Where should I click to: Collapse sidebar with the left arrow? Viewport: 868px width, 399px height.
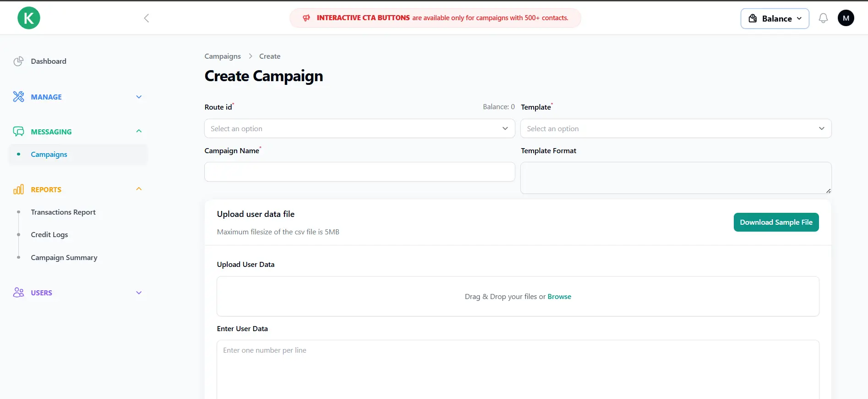click(x=147, y=18)
